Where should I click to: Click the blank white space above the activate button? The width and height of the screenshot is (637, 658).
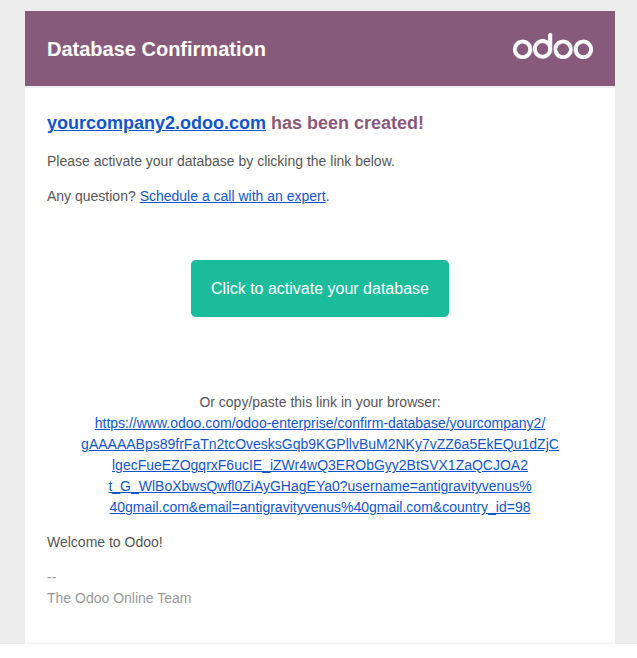(x=320, y=232)
